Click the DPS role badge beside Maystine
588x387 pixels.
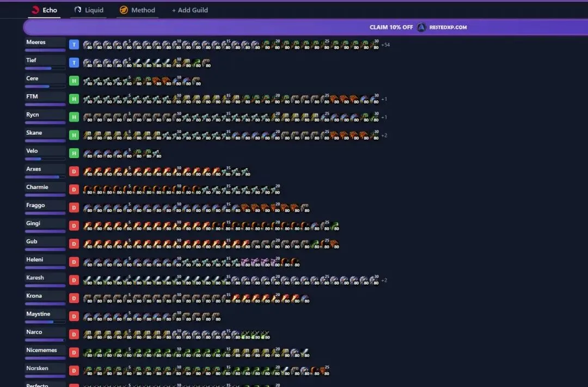pos(74,317)
